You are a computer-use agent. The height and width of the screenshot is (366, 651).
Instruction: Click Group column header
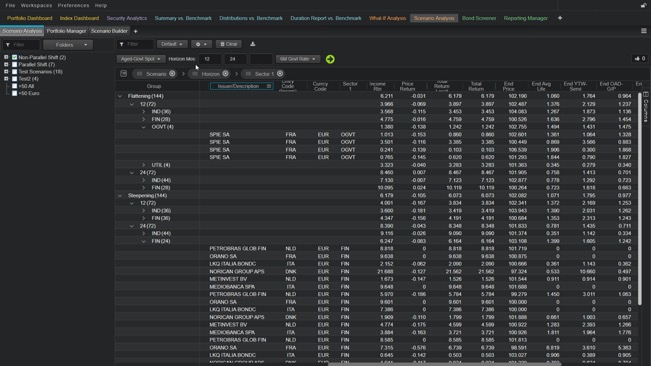pos(154,86)
